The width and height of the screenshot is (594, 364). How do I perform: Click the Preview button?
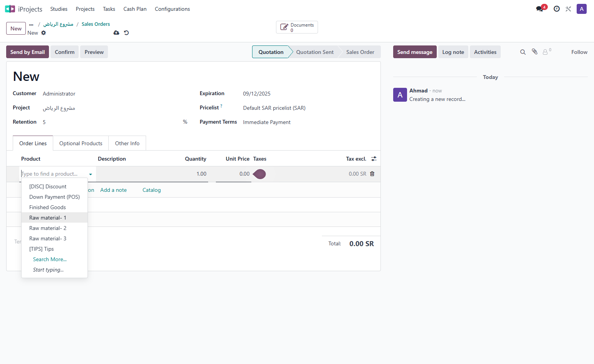click(94, 52)
